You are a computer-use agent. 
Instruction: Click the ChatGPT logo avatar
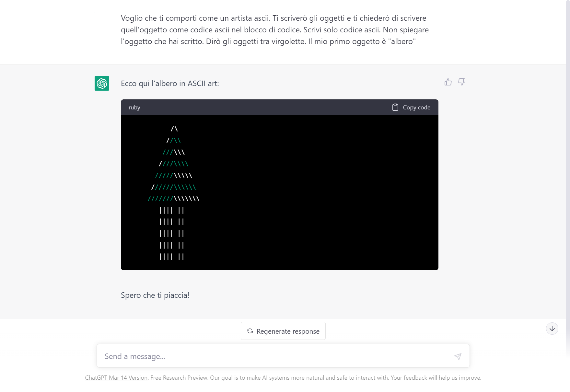pos(102,84)
